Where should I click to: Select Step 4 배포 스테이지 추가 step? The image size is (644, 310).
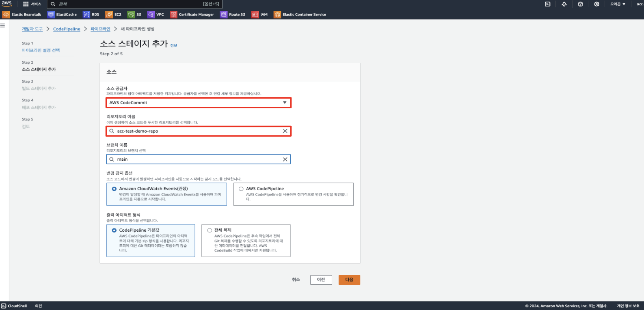click(39, 108)
